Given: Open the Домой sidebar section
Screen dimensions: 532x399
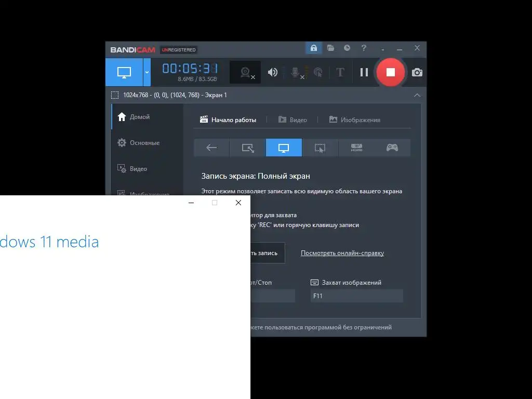Looking at the screenshot, I should point(147,117).
